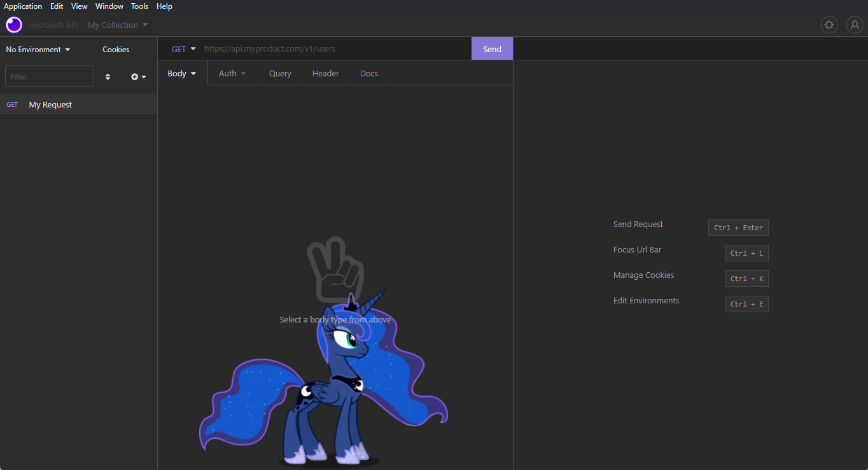Open the View menu
868x470 pixels.
pos(80,6)
